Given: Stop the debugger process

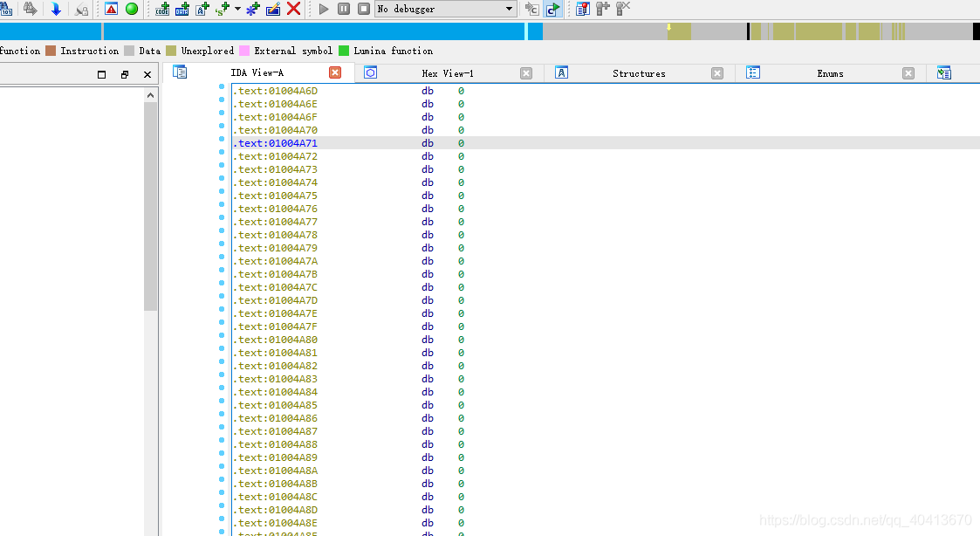Looking at the screenshot, I should (364, 9).
